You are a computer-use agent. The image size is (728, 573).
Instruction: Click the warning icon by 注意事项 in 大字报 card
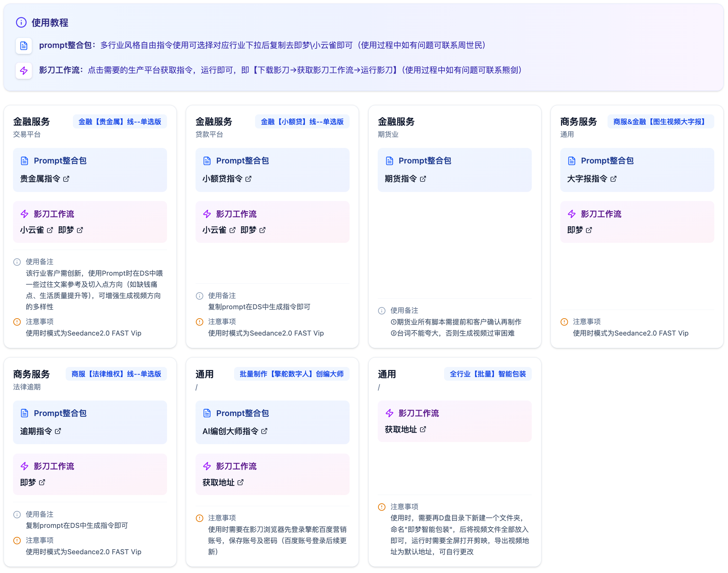coord(564,322)
